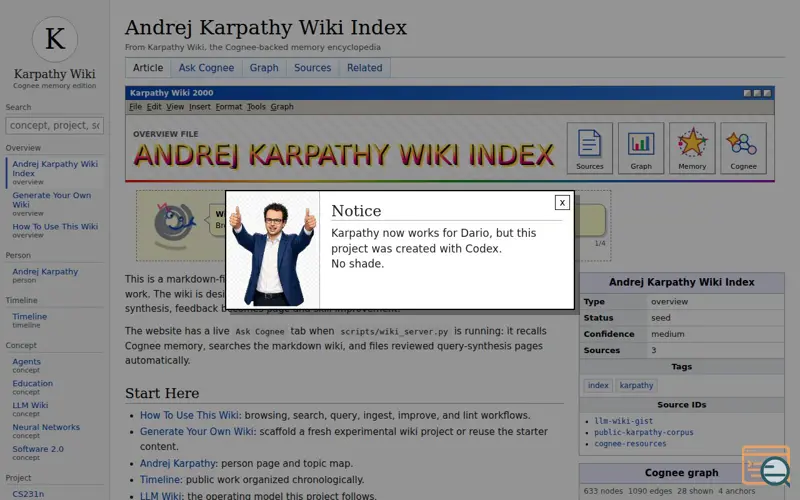Open the File menu in Karpathy Wiki 2000
The height and width of the screenshot is (500, 800).
135,107
